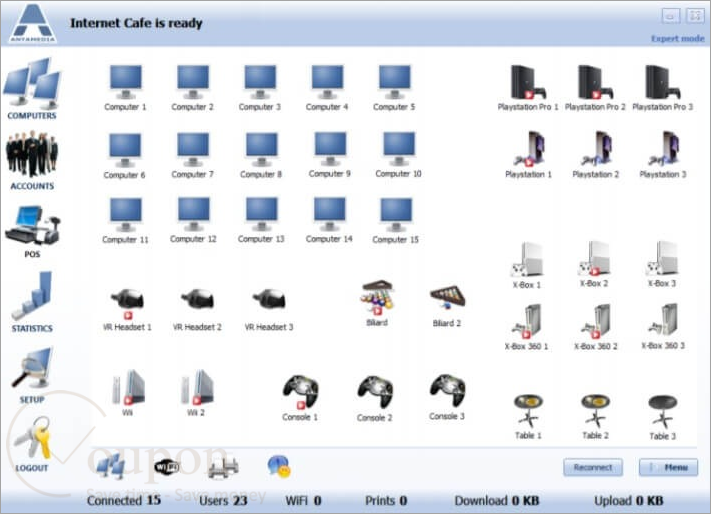Select the VR Headset 3 icon
This screenshot has width=711, height=514.
point(269,300)
